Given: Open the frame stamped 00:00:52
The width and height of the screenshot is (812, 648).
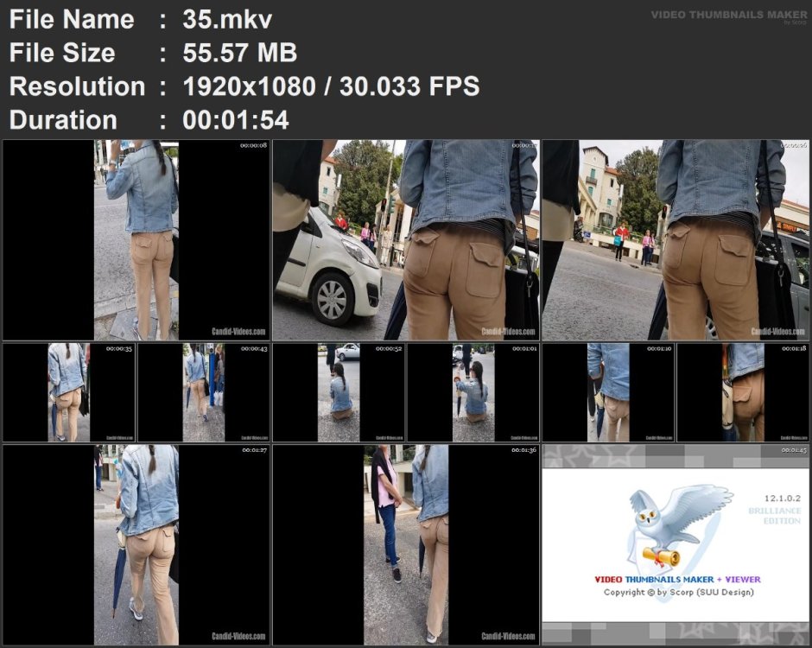Looking at the screenshot, I should tap(338, 392).
